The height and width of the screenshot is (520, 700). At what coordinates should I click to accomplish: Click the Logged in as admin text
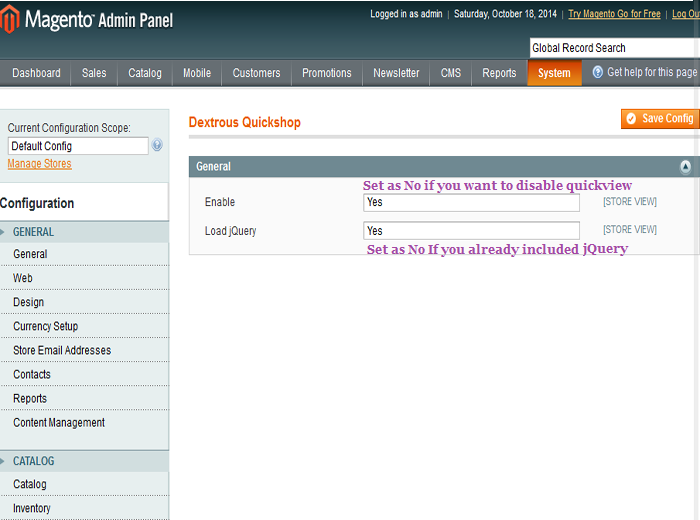(x=406, y=14)
